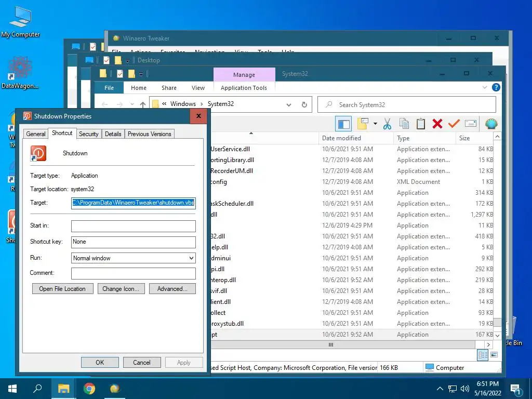The image size is (532, 399).
Task: Go up one folder with the up arrow
Action: pos(143,104)
